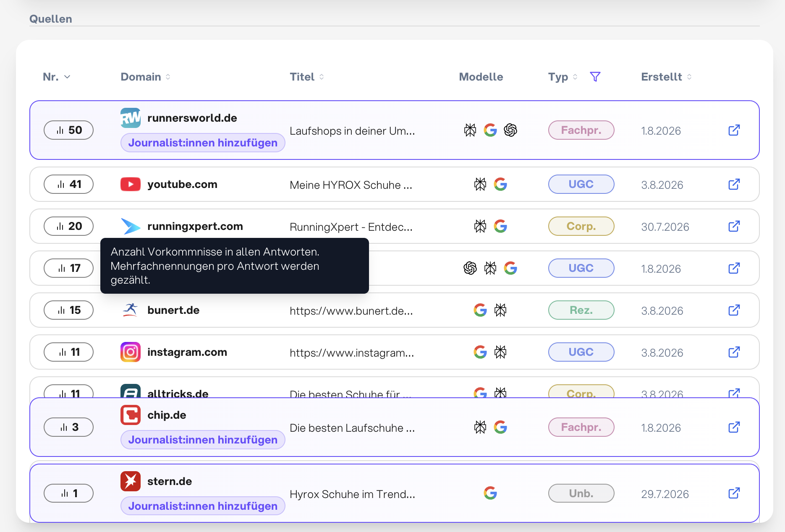The height and width of the screenshot is (532, 785).
Task: Sort by the Nr. column chevron
Action: (67, 77)
